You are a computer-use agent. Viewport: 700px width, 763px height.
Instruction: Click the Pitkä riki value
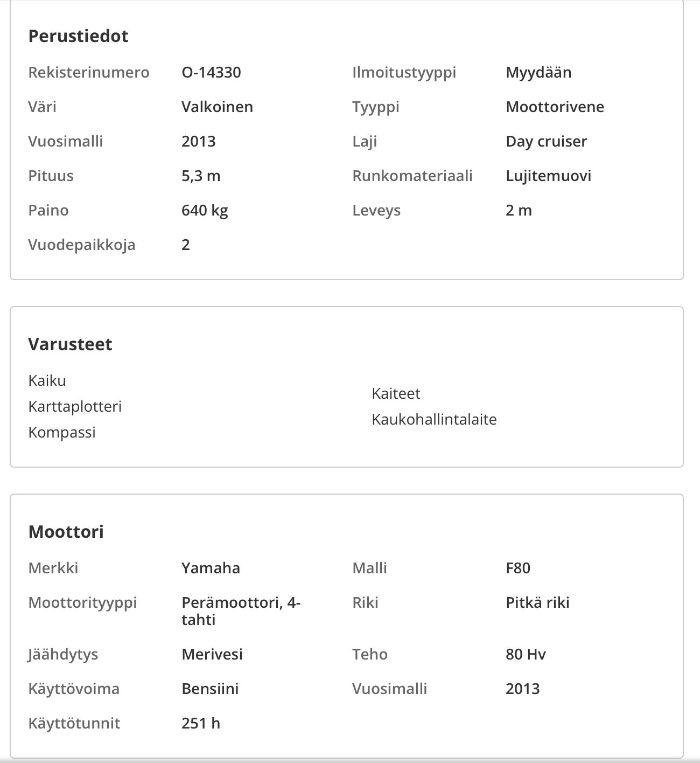click(537, 602)
